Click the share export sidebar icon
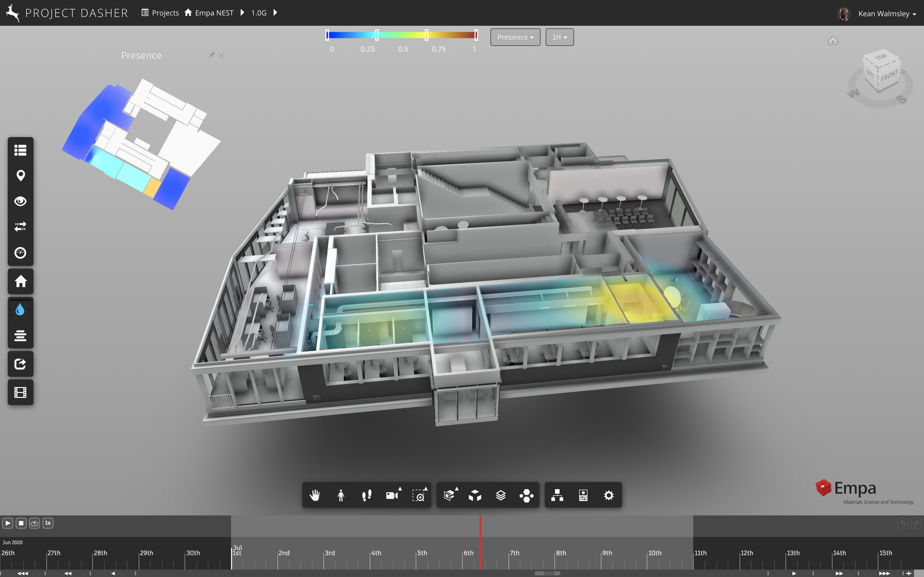 [x=21, y=364]
